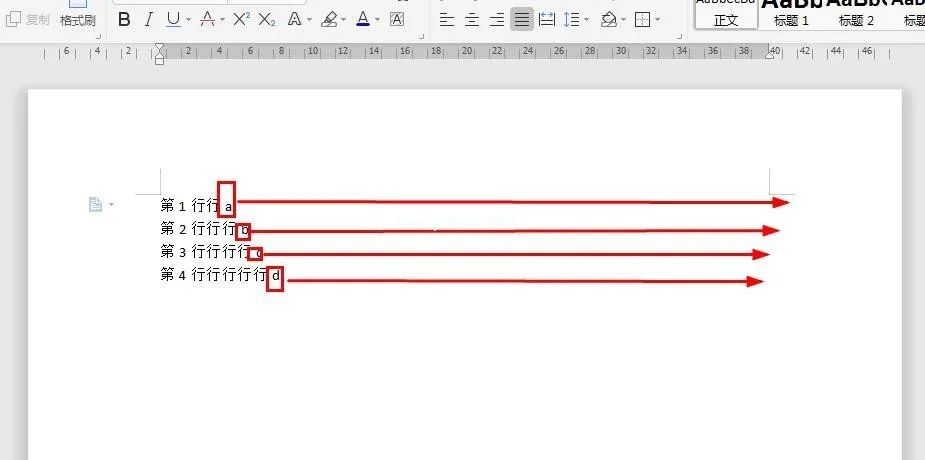Select justified alignment button

521,20
